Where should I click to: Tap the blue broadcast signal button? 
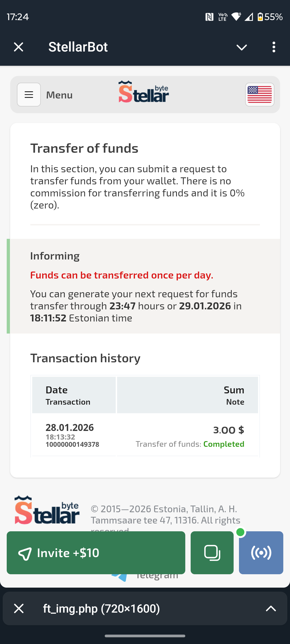click(x=261, y=553)
